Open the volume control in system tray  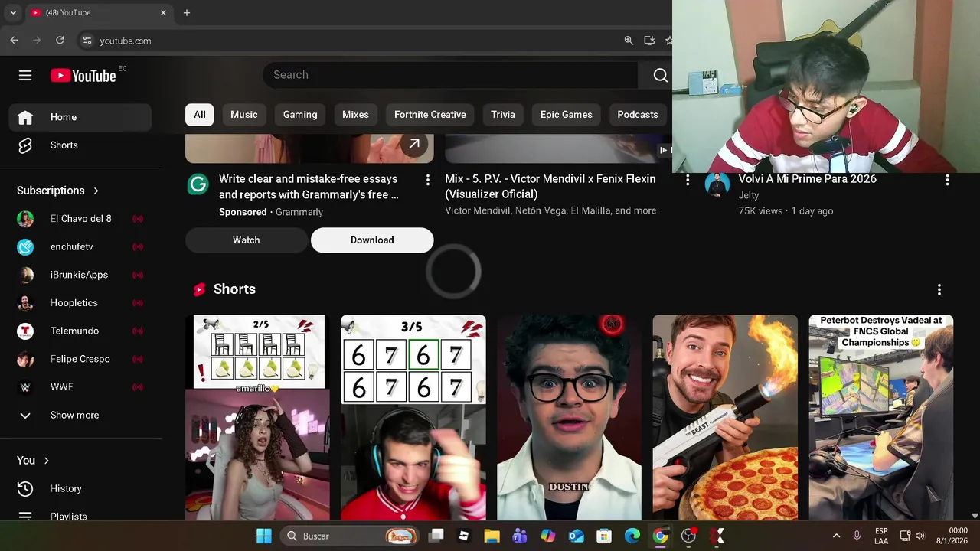pyautogui.click(x=920, y=536)
